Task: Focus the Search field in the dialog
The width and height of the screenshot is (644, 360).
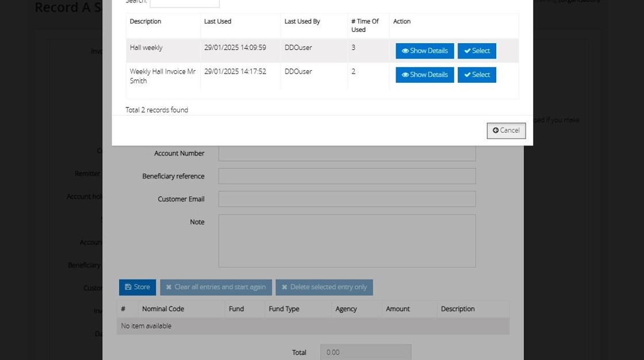Action: tap(185, 3)
